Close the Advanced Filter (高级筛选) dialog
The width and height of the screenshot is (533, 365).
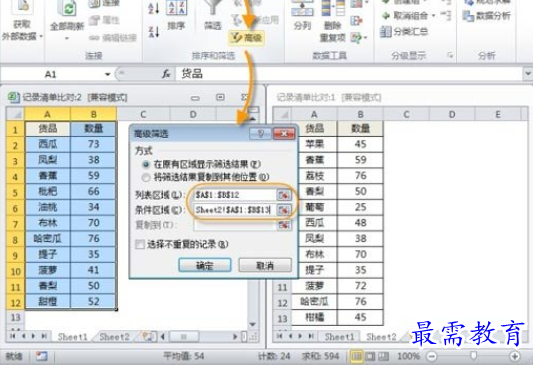point(284,134)
